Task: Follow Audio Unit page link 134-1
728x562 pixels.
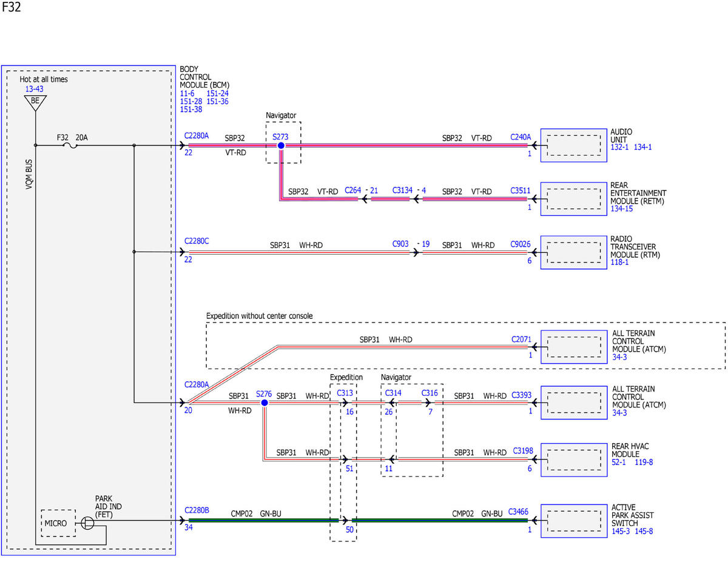Action: (643, 147)
